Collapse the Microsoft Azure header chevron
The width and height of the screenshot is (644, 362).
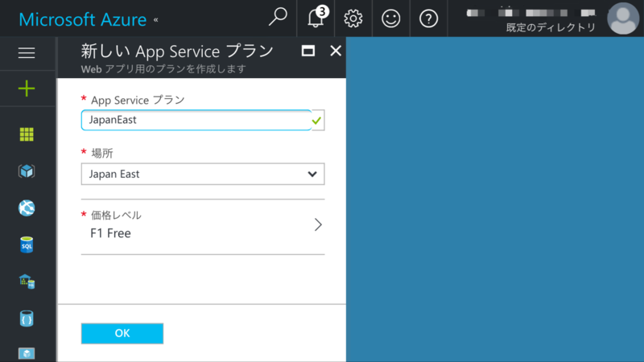click(x=155, y=19)
